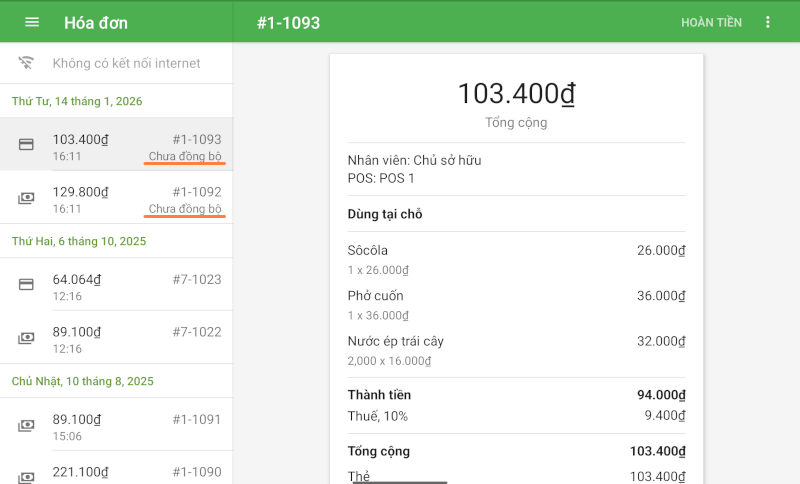The height and width of the screenshot is (484, 800).
Task: Click the large 103.400₫ total amount
Action: pyautogui.click(x=516, y=94)
